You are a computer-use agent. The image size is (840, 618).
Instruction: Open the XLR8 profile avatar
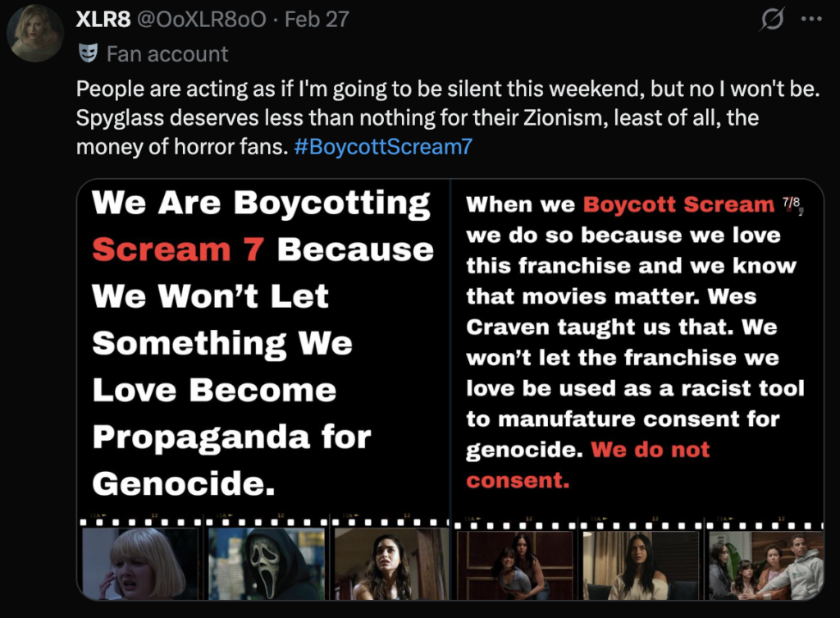pyautogui.click(x=35, y=33)
